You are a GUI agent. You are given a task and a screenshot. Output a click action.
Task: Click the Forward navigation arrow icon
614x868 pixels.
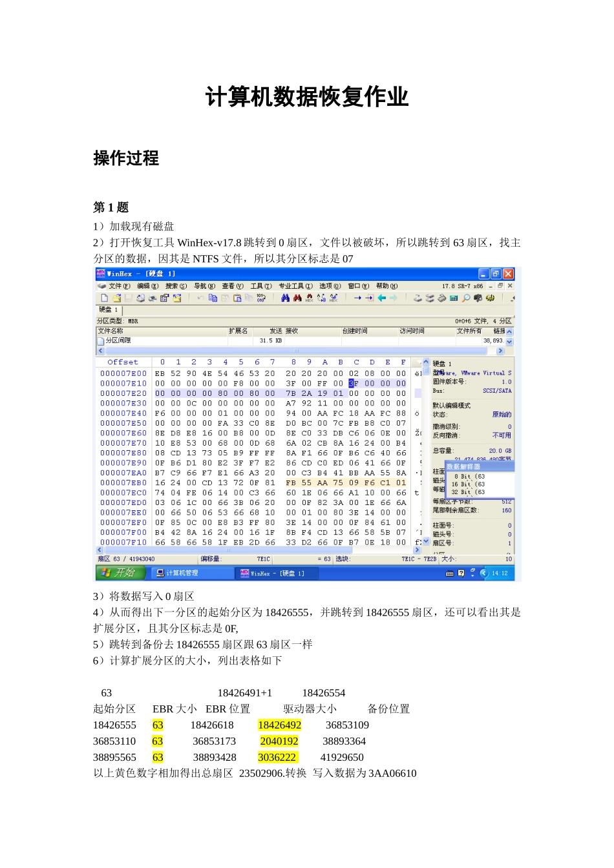(x=393, y=298)
